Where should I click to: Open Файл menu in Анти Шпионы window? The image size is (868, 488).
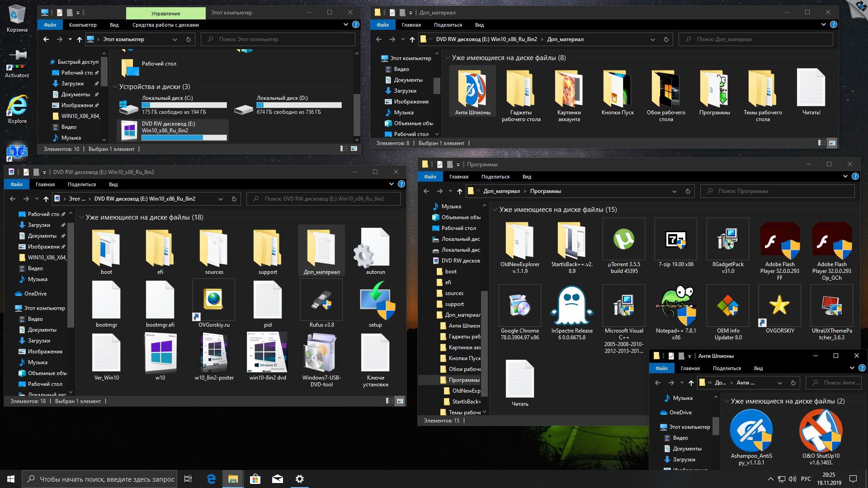click(x=661, y=368)
